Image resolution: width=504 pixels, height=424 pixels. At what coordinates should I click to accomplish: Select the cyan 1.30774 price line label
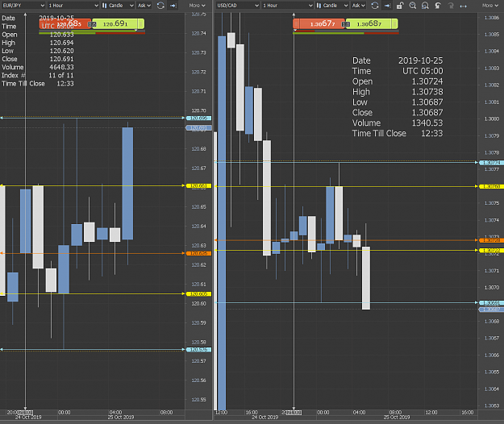click(491, 163)
